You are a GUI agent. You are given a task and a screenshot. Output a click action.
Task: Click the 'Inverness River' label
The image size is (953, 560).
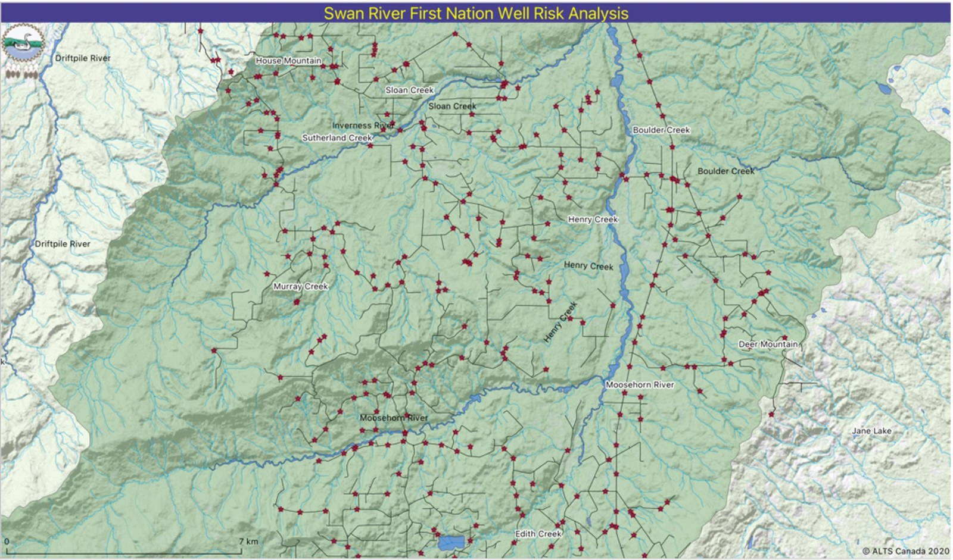pyautogui.click(x=363, y=126)
